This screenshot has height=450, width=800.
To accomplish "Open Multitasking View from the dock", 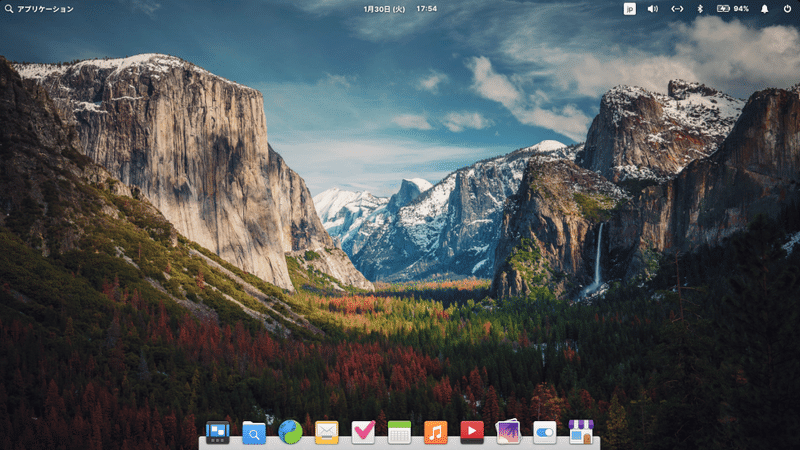I will pyautogui.click(x=217, y=432).
